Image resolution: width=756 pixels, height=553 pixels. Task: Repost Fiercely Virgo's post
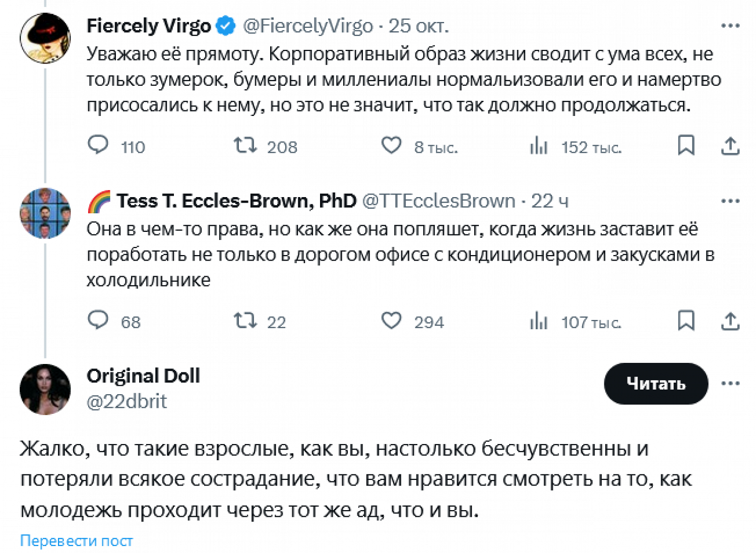(245, 146)
